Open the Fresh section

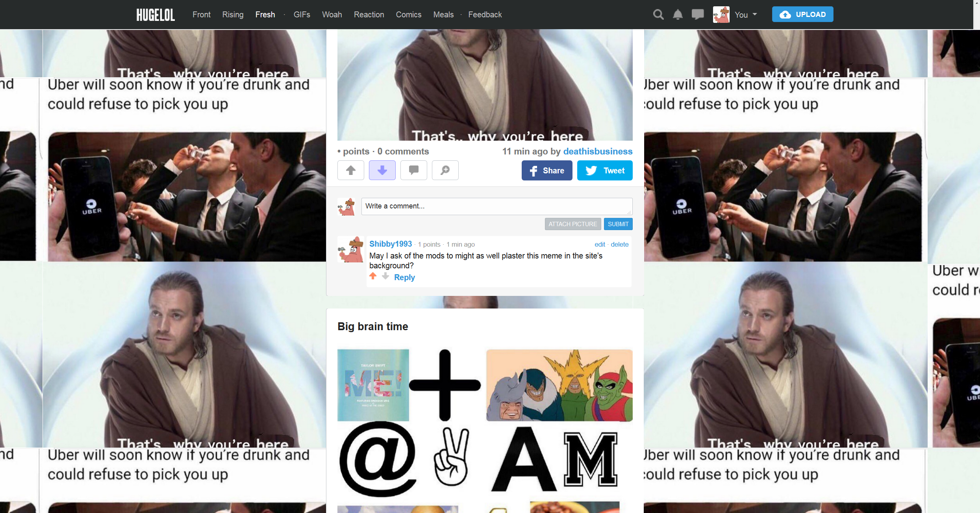click(265, 15)
